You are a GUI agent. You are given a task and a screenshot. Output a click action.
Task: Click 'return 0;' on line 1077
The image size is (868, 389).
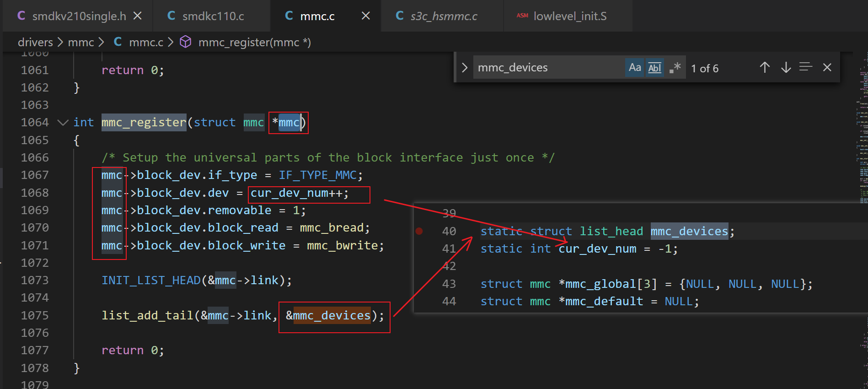click(133, 351)
